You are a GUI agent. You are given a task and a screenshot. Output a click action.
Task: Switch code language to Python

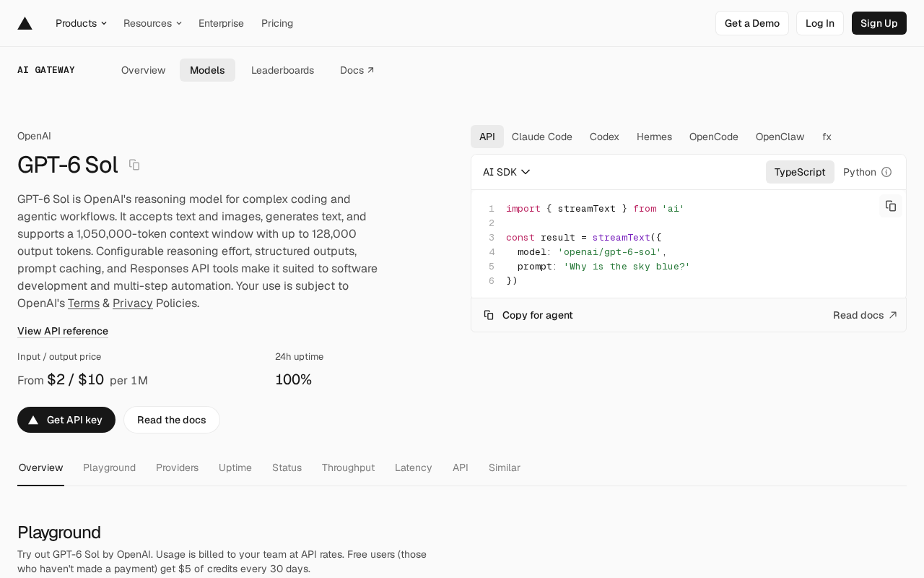[x=860, y=172]
